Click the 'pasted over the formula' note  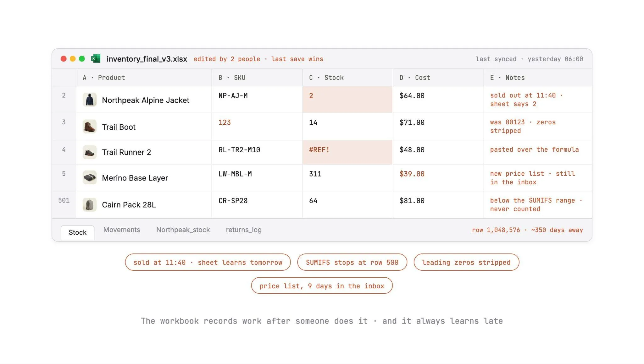click(534, 149)
